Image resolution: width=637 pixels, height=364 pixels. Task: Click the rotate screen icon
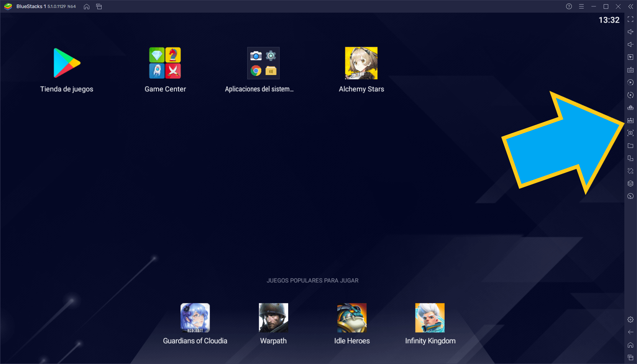point(630,158)
